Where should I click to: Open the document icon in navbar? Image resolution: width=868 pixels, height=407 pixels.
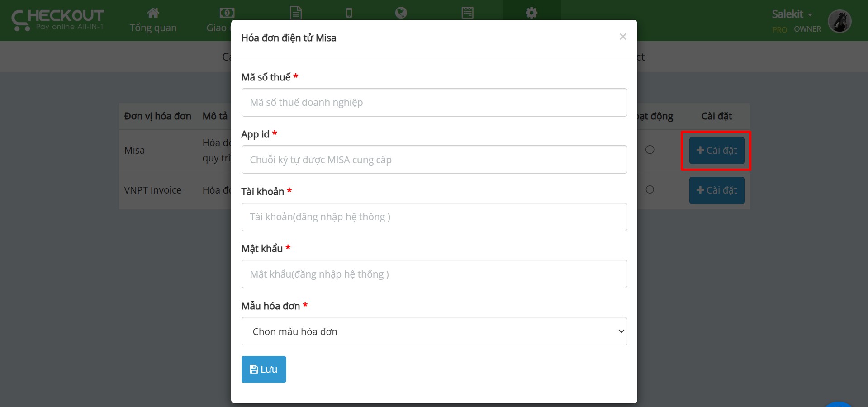[296, 13]
